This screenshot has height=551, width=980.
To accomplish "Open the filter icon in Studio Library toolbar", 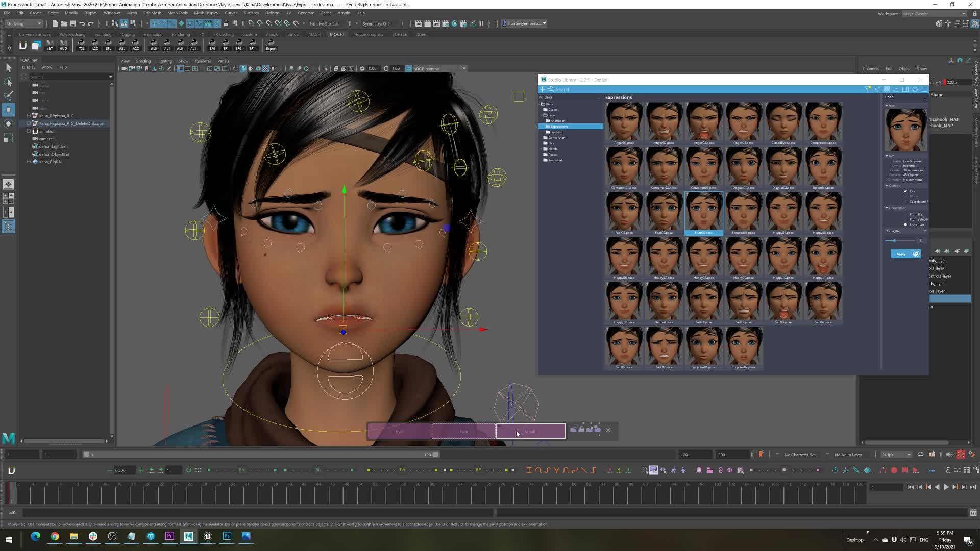I will pos(867,89).
